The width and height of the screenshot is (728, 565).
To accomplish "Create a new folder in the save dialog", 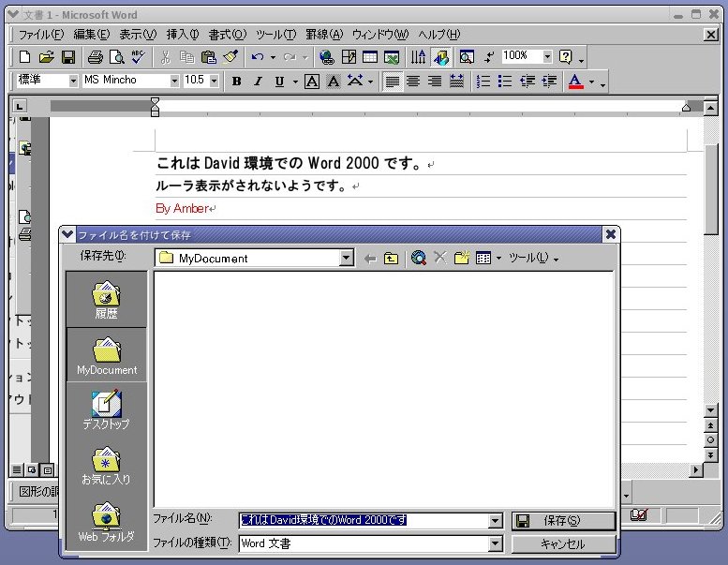I will click(x=461, y=258).
